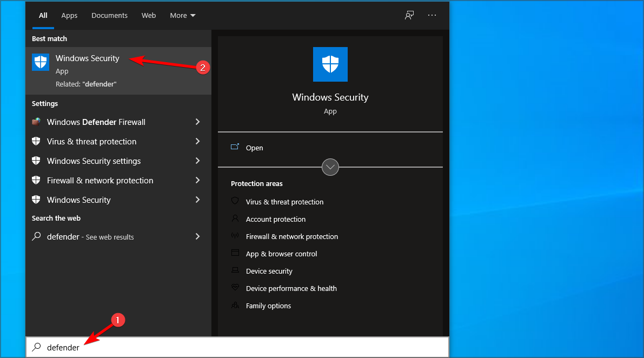644x358 pixels.
Task: Select Windows Security settings result
Action: point(118,161)
